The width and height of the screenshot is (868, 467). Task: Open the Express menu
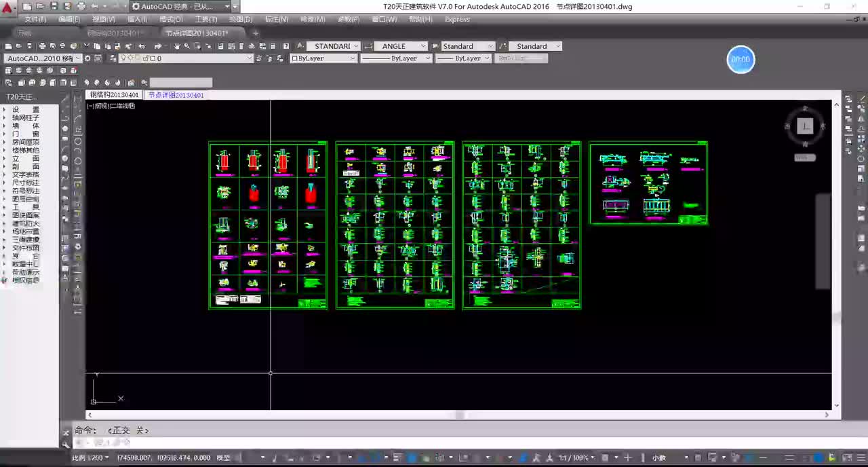point(457,19)
